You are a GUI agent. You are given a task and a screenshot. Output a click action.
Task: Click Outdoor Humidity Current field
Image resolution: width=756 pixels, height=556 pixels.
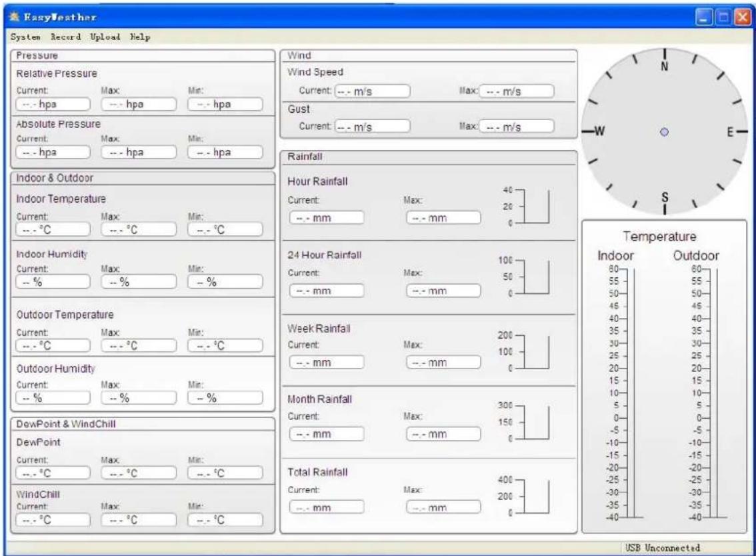pos(53,398)
